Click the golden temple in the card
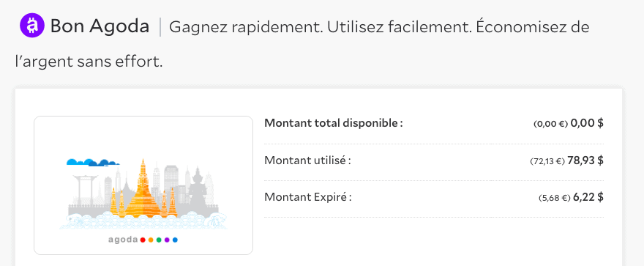This screenshot has height=266, width=644. click(143, 188)
